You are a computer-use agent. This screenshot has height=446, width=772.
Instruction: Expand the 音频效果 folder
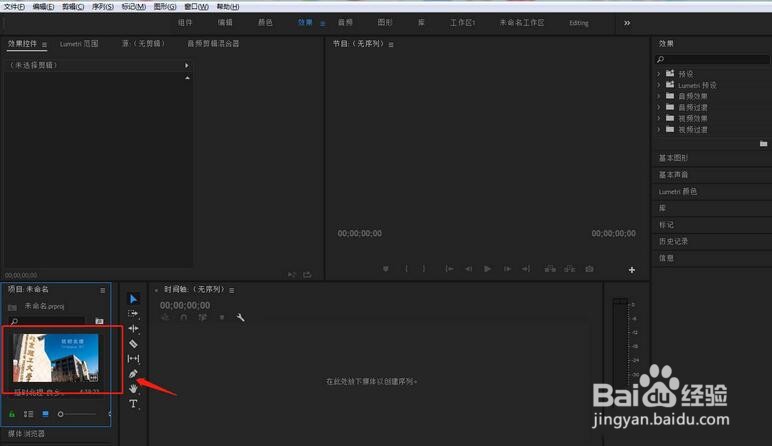(x=659, y=96)
